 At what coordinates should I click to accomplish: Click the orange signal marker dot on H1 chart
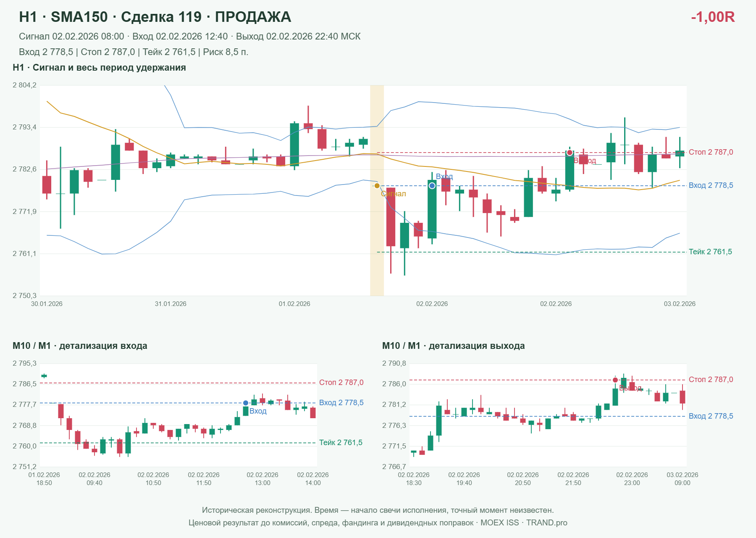click(x=377, y=186)
